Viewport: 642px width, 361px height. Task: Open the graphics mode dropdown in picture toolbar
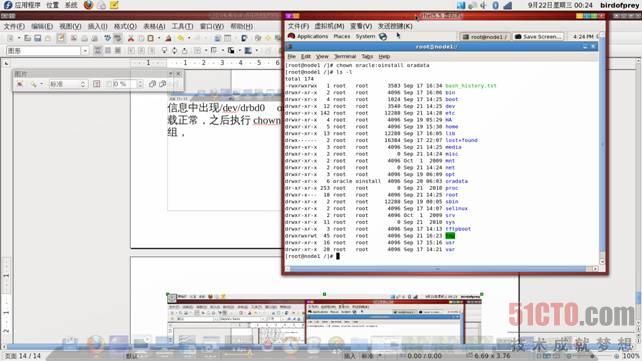coord(68,84)
